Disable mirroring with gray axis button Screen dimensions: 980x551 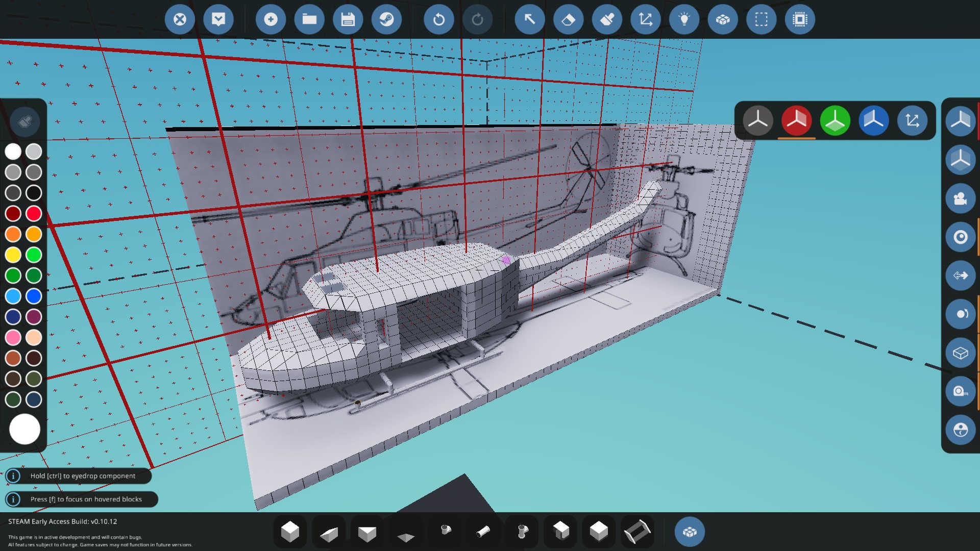pyautogui.click(x=758, y=121)
